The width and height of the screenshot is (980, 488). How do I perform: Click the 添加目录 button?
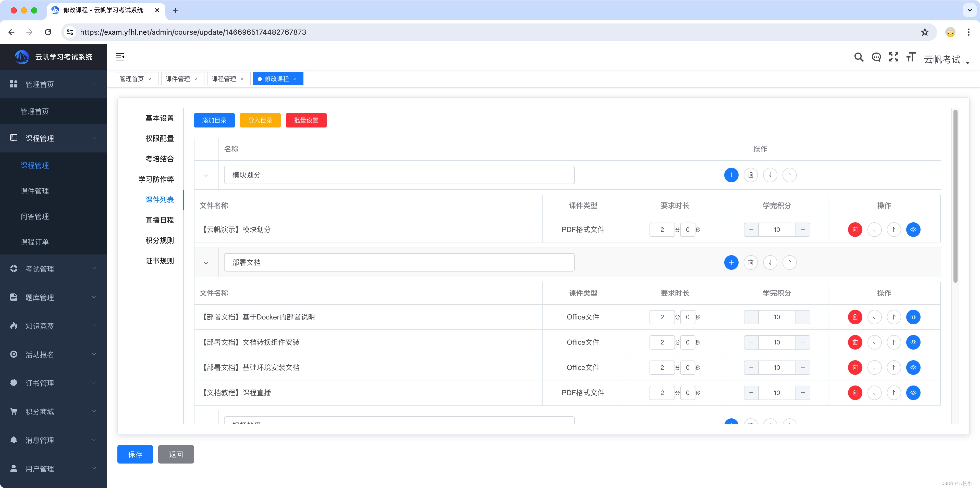point(214,121)
